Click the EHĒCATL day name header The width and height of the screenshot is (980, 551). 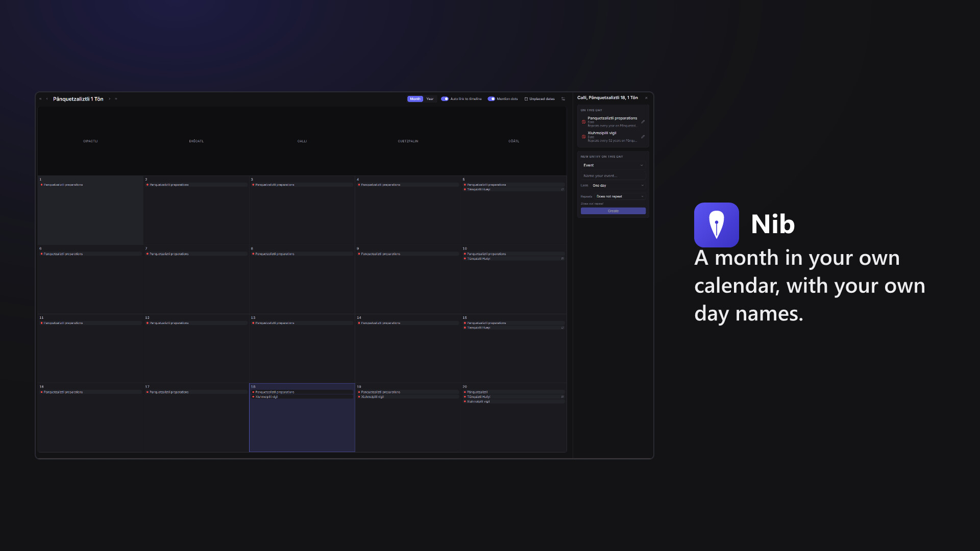pyautogui.click(x=197, y=141)
